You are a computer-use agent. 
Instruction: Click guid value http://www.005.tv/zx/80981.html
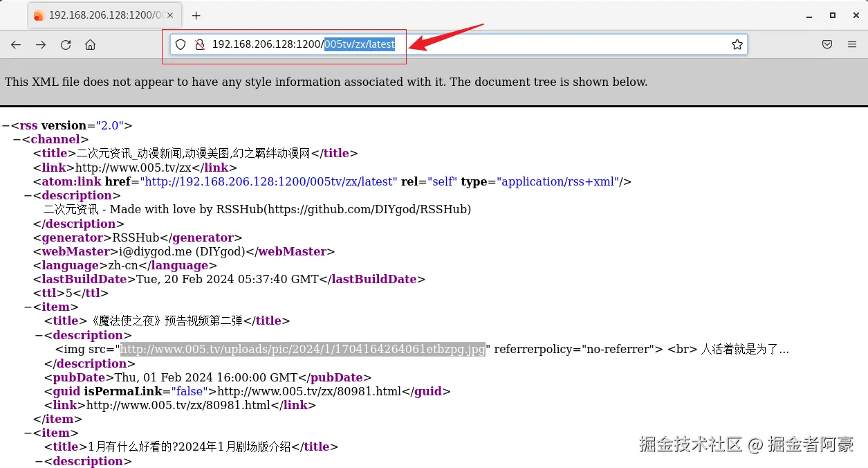pyautogui.click(x=310, y=391)
